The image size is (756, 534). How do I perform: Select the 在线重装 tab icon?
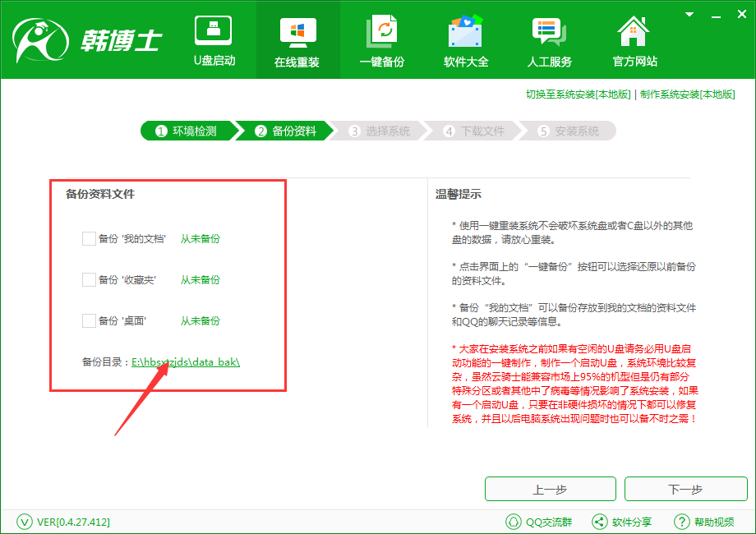click(x=297, y=39)
